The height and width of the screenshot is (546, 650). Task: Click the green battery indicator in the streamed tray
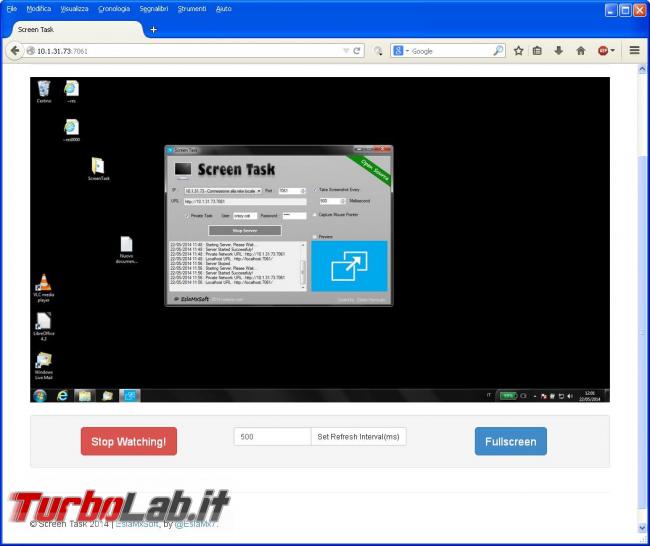click(508, 396)
